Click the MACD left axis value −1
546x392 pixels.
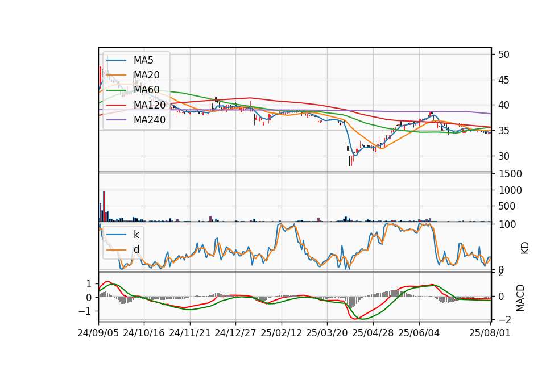pyautogui.click(x=85, y=311)
